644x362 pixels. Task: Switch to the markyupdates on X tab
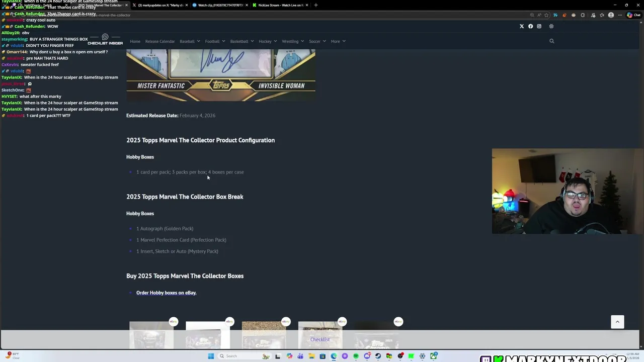tap(160, 5)
